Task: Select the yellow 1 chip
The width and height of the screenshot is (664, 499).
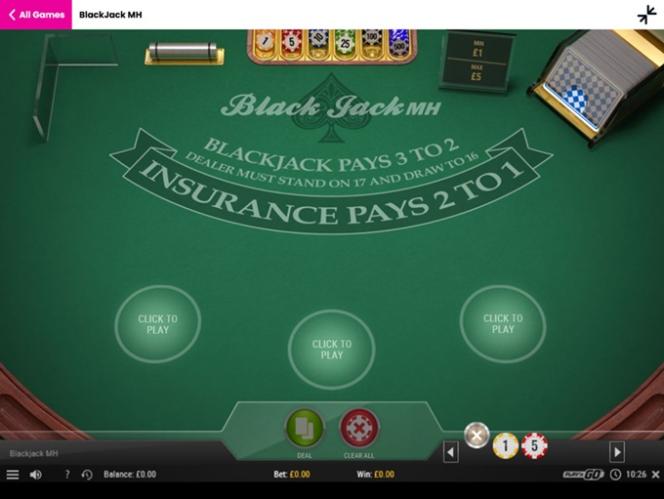Action: point(505,446)
